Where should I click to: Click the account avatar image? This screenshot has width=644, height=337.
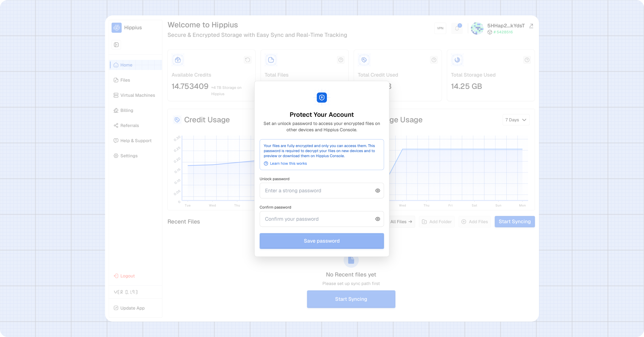click(477, 28)
